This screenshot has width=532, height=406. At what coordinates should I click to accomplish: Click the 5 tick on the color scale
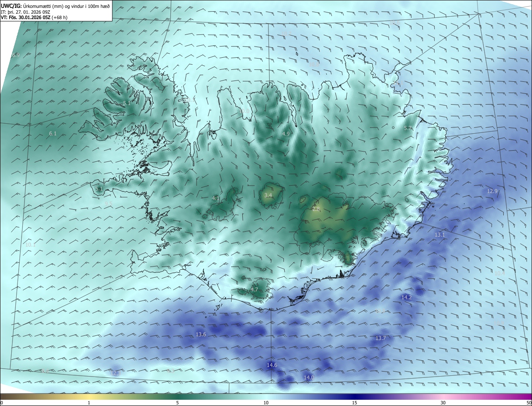177,403
